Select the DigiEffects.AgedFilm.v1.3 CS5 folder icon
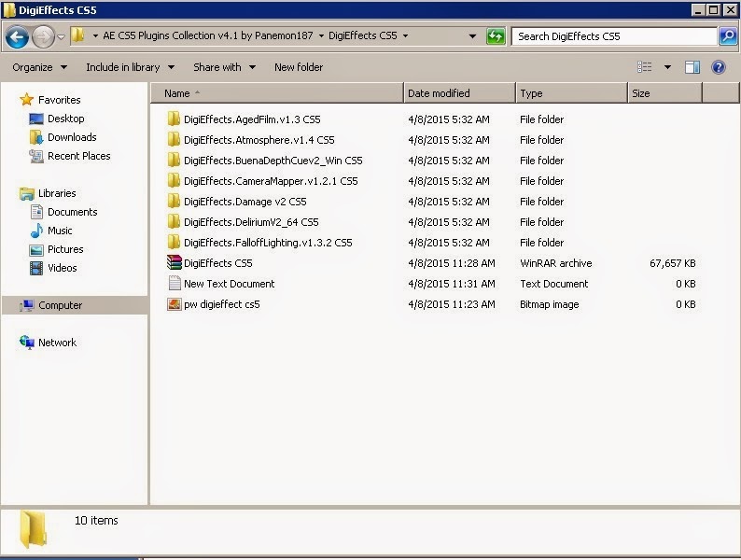 coord(174,119)
